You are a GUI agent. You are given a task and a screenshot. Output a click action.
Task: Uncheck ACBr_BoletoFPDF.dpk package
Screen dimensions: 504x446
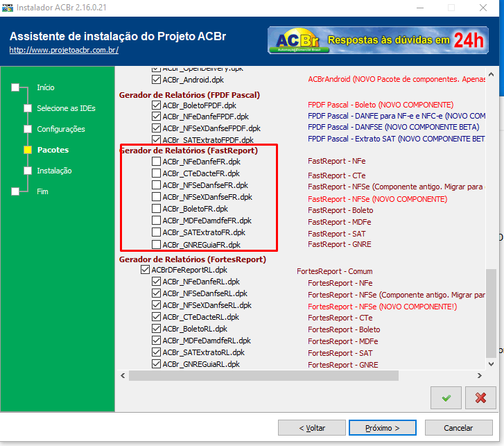point(156,105)
